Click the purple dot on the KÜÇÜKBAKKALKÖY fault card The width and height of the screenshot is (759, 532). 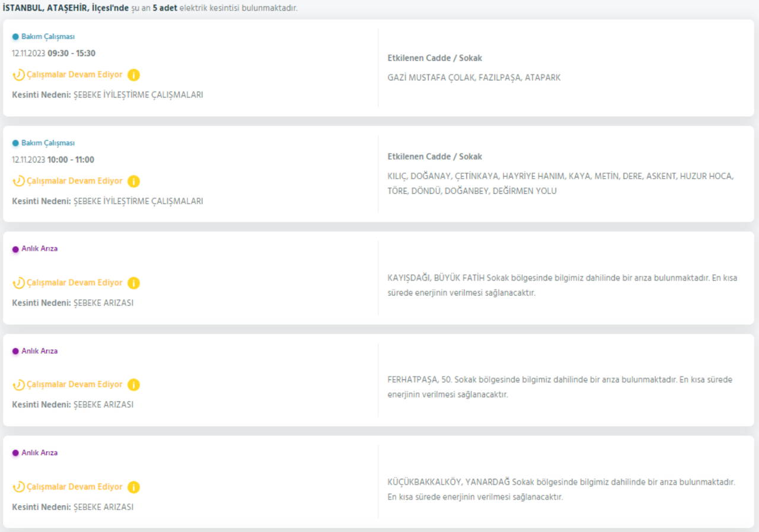click(x=15, y=453)
